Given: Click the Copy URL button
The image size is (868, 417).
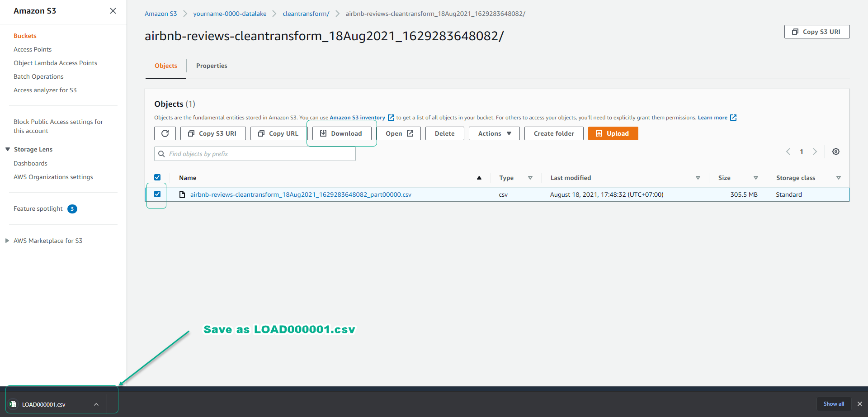Looking at the screenshot, I should coord(278,133).
